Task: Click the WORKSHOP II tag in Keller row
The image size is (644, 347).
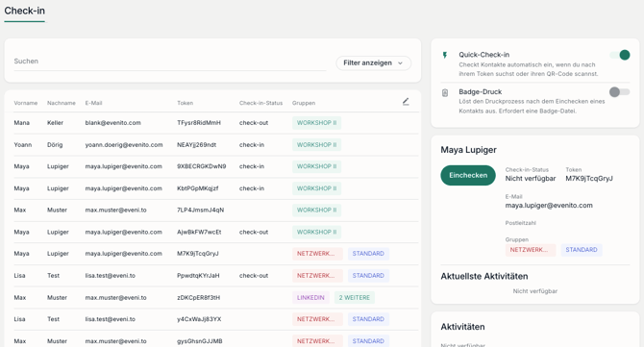Action: (x=316, y=123)
